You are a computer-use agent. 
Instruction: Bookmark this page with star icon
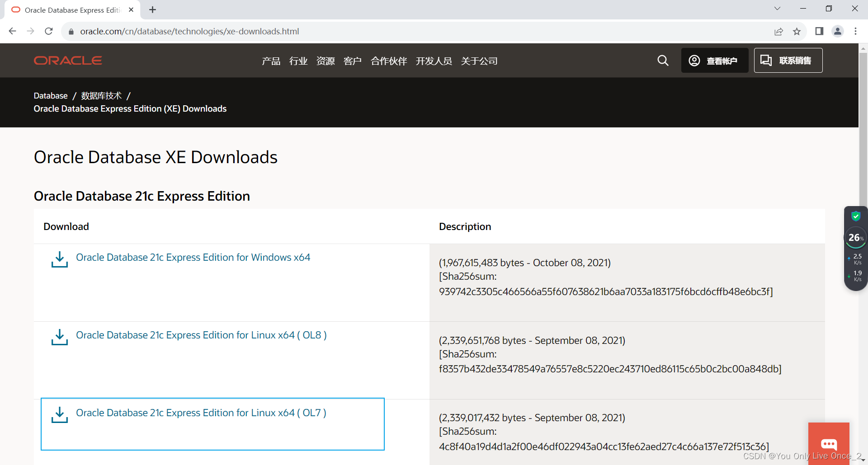797,31
